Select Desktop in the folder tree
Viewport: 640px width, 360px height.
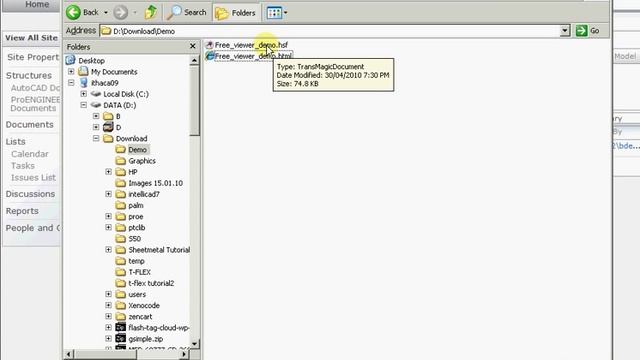[x=91, y=60]
